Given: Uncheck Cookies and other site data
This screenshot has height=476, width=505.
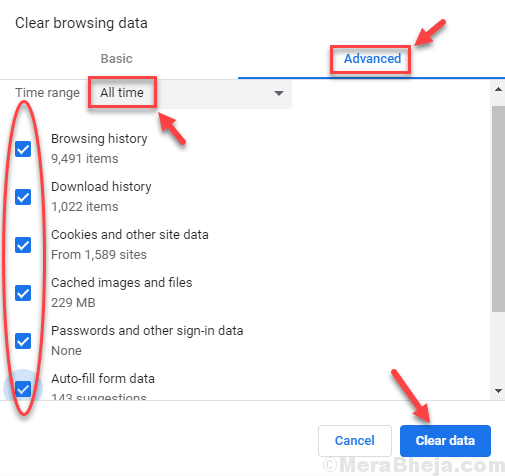Looking at the screenshot, I should click(x=23, y=245).
